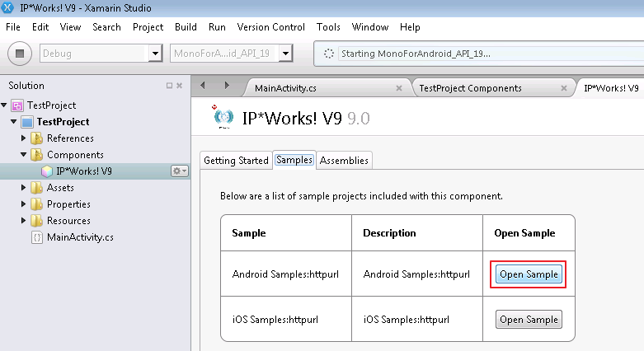Select the References tree item label
This screenshot has width=644, height=351.
pos(70,138)
